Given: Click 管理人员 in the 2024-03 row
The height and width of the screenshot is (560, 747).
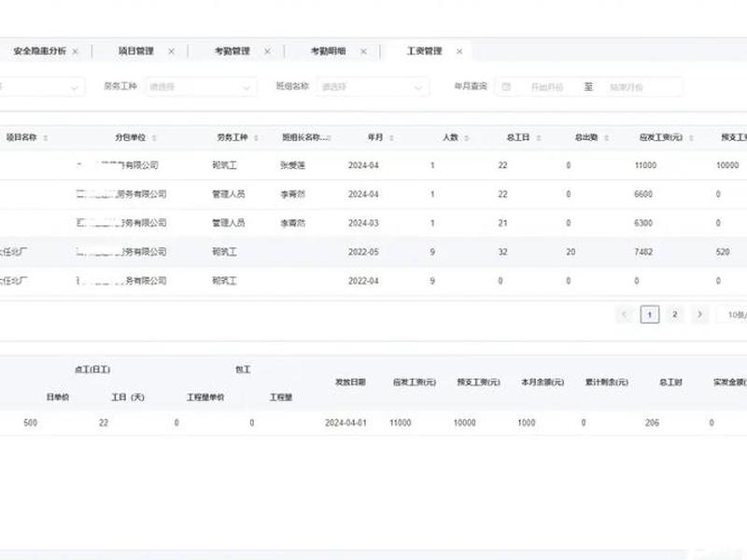Looking at the screenshot, I should click(228, 223).
